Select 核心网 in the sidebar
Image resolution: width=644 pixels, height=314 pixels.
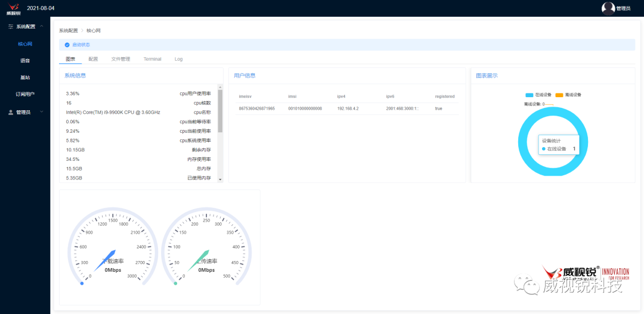(25, 43)
